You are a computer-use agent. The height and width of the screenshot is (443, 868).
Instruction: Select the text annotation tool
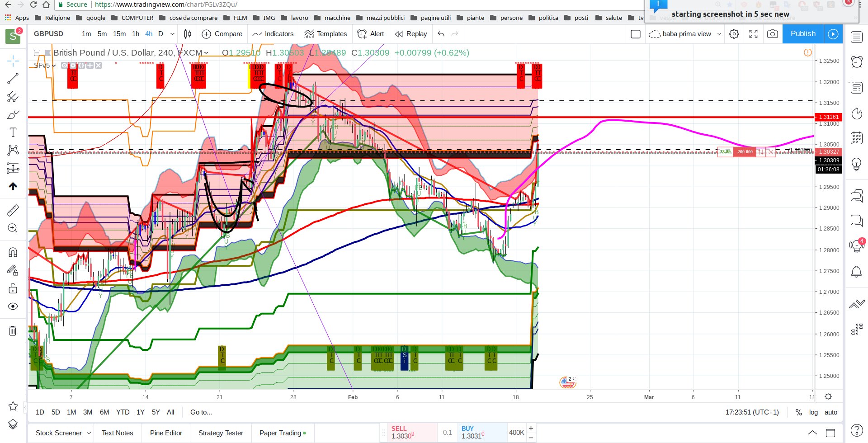[13, 132]
